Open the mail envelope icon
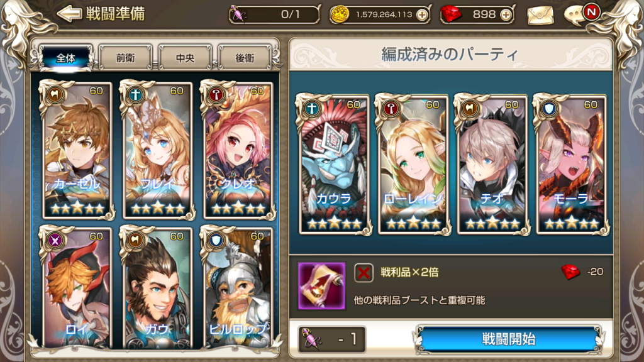Screen dimensions: 644x362 pos(540,15)
